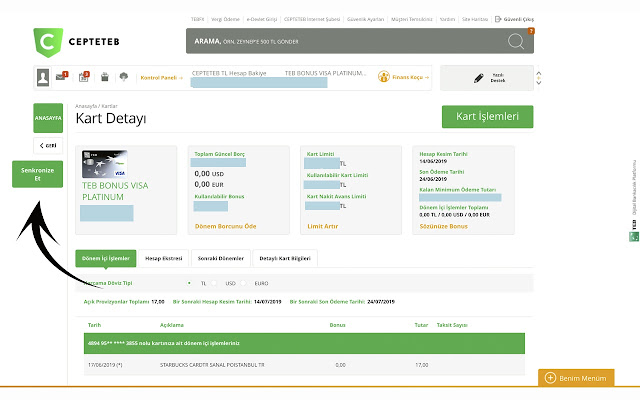Click the plus icon in Benim Menüm
This screenshot has width=640, height=400.
[550, 378]
